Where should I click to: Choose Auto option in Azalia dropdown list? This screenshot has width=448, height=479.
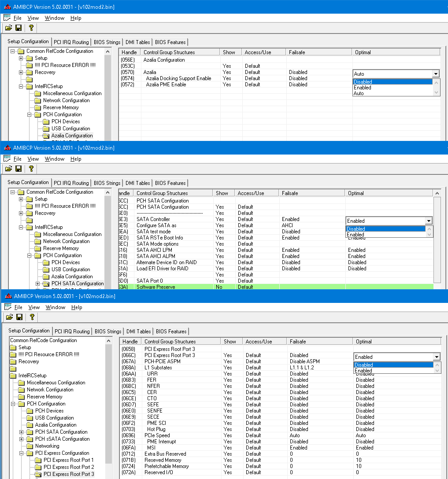[392, 93]
